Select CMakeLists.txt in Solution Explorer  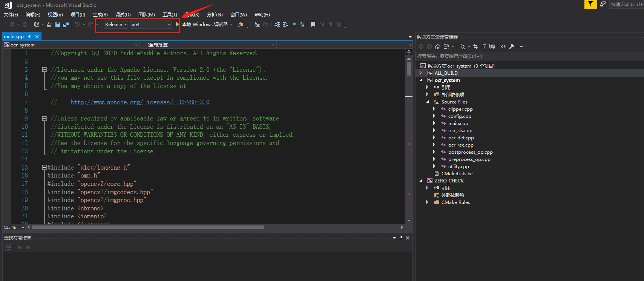click(457, 174)
